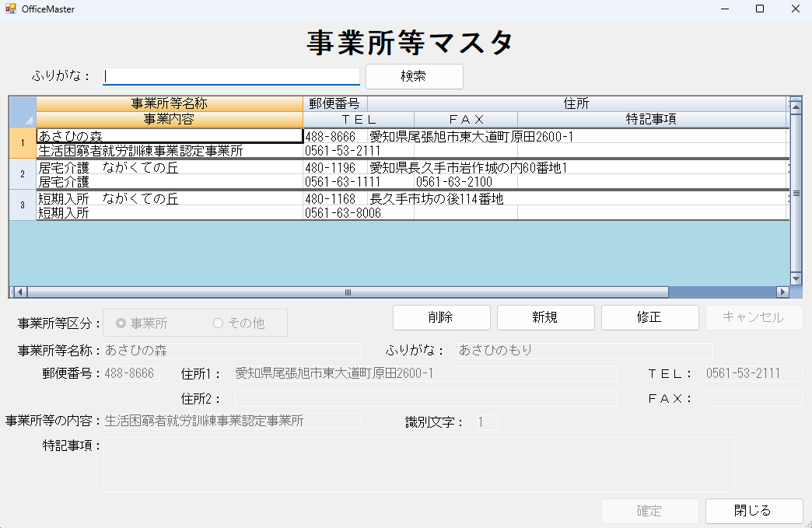The height and width of the screenshot is (528, 812).
Task: Click address cell 愛知県長久手市岩作城の内60番地1
Action: (577, 167)
